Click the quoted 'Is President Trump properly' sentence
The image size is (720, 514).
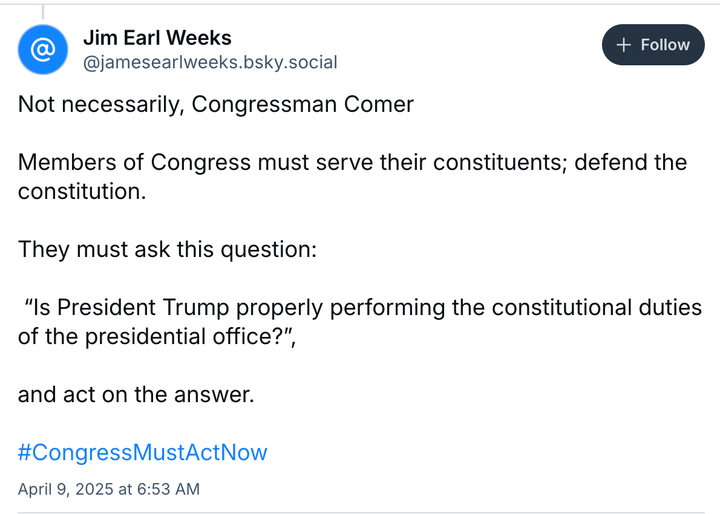pos(360,322)
